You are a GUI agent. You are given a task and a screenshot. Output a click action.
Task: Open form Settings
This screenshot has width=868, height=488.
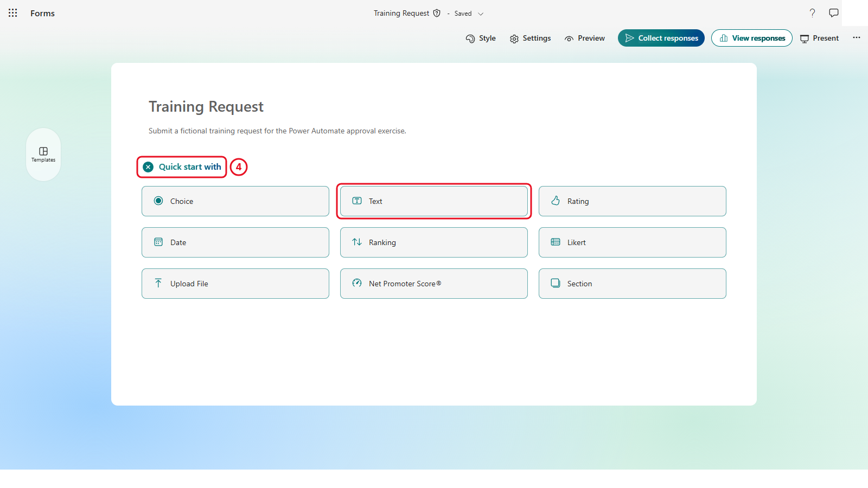pos(530,38)
